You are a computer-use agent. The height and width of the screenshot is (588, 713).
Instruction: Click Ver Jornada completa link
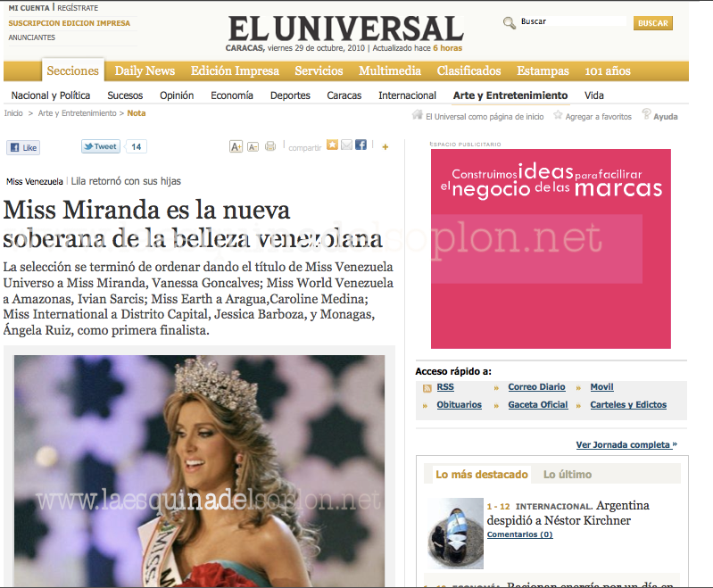(626, 444)
